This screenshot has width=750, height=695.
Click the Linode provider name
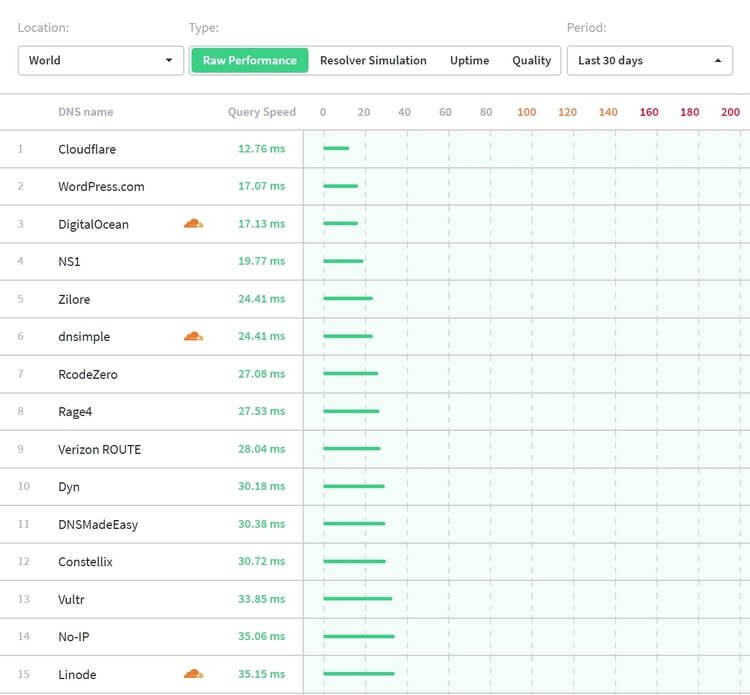[x=77, y=675]
